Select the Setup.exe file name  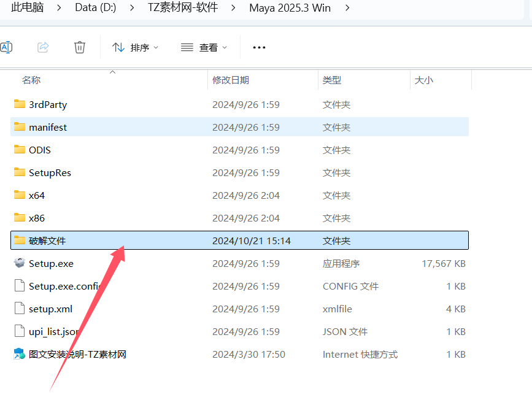click(x=51, y=264)
